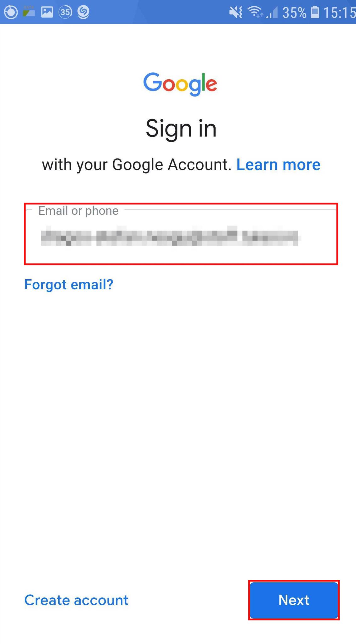Tap the 35% battery percentage text
Viewport: 356px width, 644px height.
pos(294,13)
